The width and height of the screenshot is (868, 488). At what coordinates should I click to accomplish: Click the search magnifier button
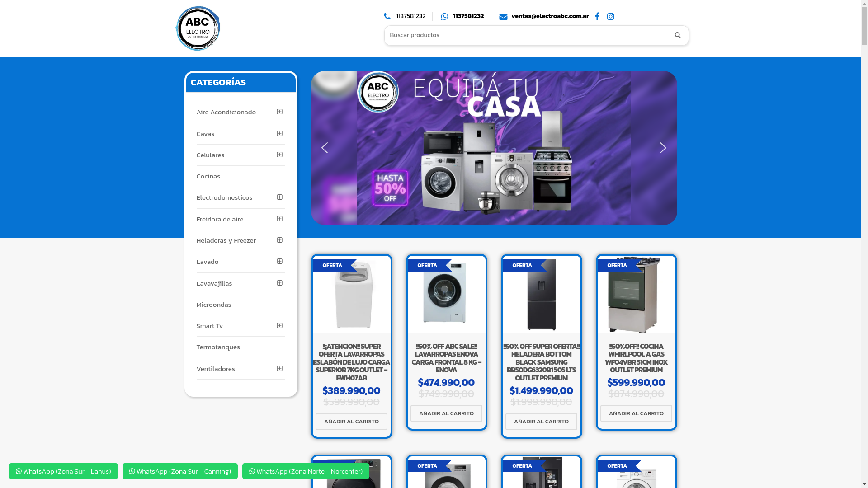[677, 35]
